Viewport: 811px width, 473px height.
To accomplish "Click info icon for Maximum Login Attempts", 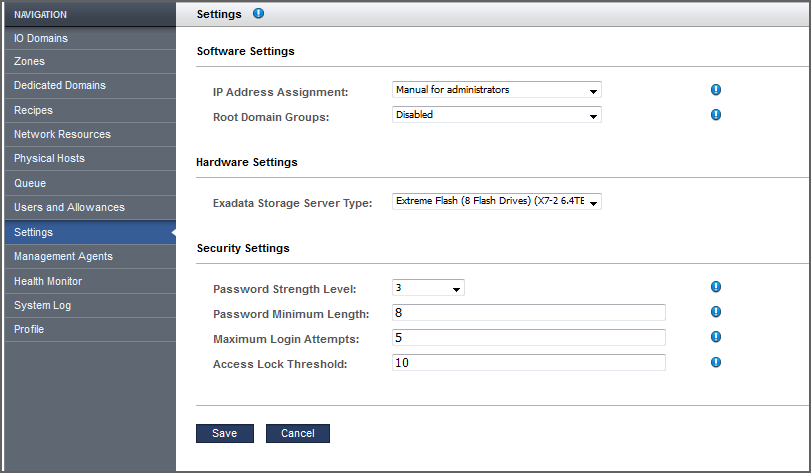I will coord(715,337).
